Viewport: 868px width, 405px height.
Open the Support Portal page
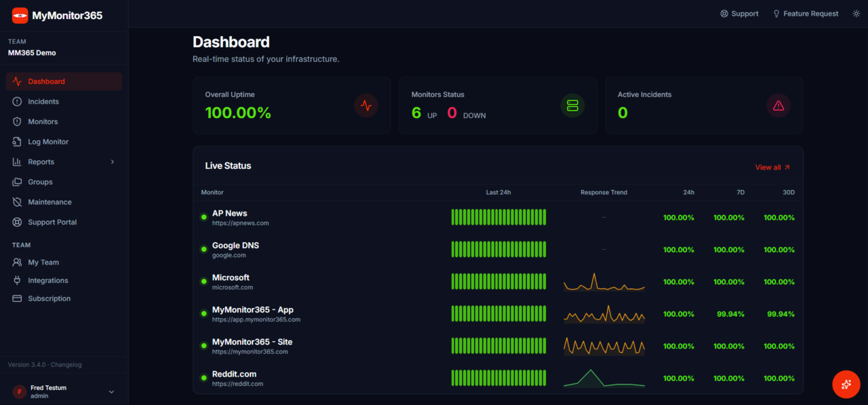(64, 223)
